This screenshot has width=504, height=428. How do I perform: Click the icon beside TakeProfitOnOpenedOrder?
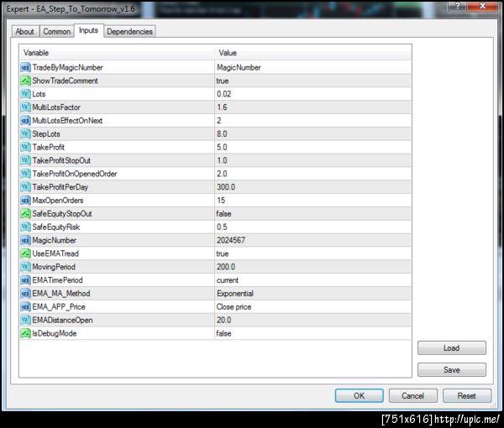tap(25, 174)
